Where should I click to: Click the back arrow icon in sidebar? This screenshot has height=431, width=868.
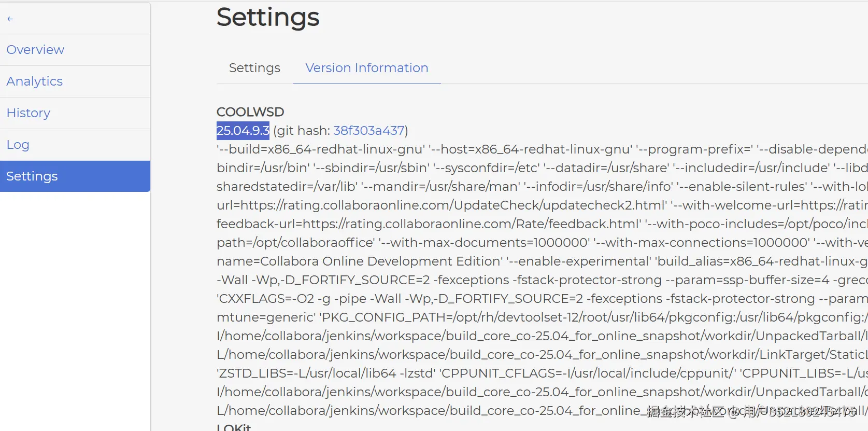pos(10,19)
